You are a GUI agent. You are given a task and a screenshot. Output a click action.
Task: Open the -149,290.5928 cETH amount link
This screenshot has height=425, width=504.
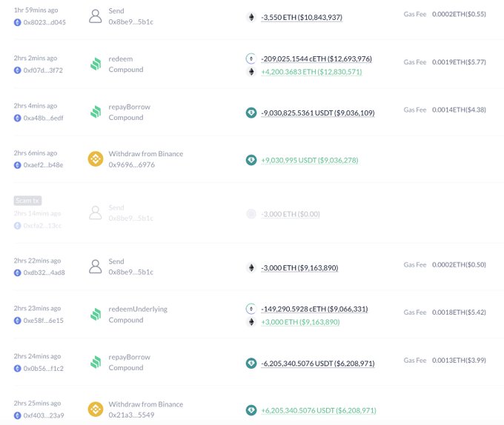click(x=314, y=309)
